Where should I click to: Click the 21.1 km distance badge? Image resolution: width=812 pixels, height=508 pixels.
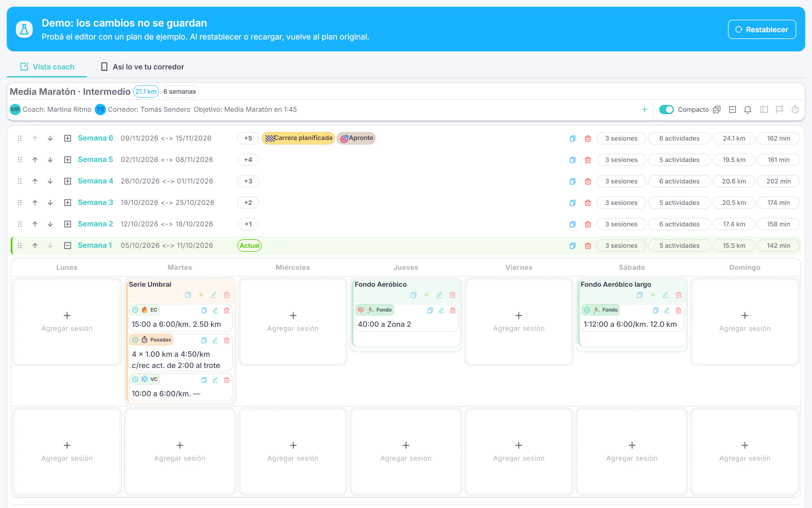[146, 91]
